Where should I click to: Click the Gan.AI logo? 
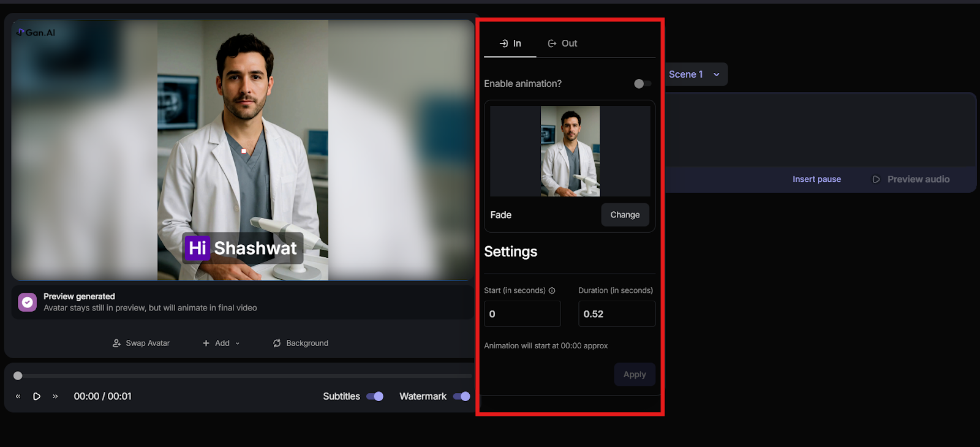[36, 32]
